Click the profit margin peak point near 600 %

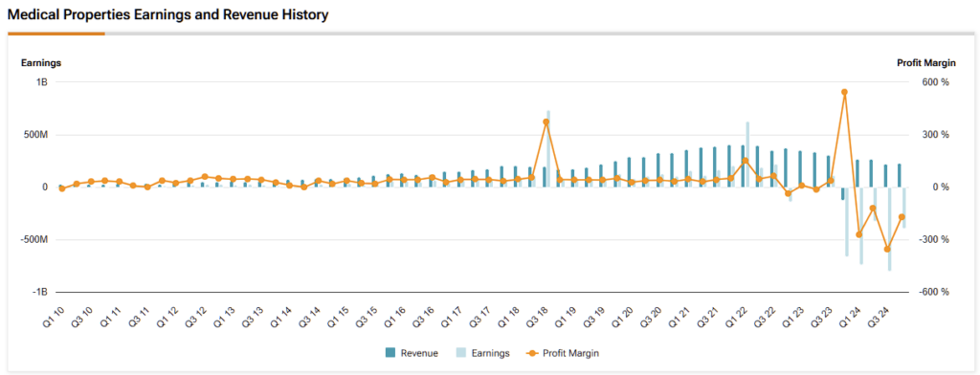click(844, 92)
